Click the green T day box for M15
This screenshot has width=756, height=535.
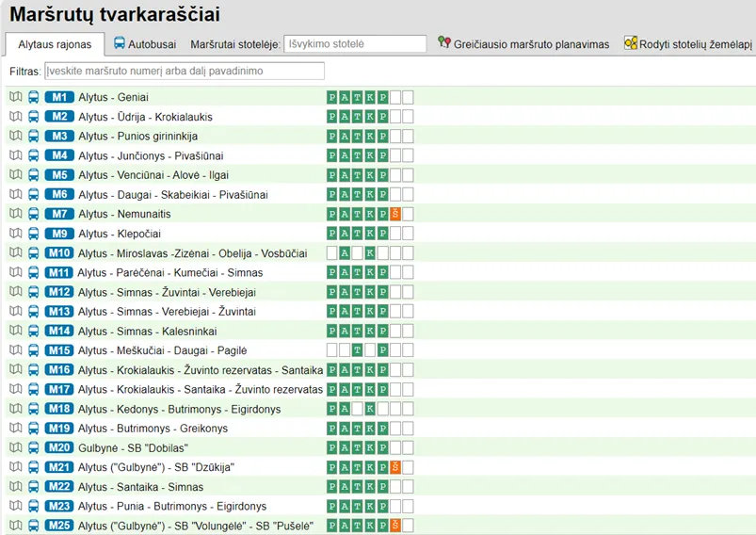(x=357, y=350)
